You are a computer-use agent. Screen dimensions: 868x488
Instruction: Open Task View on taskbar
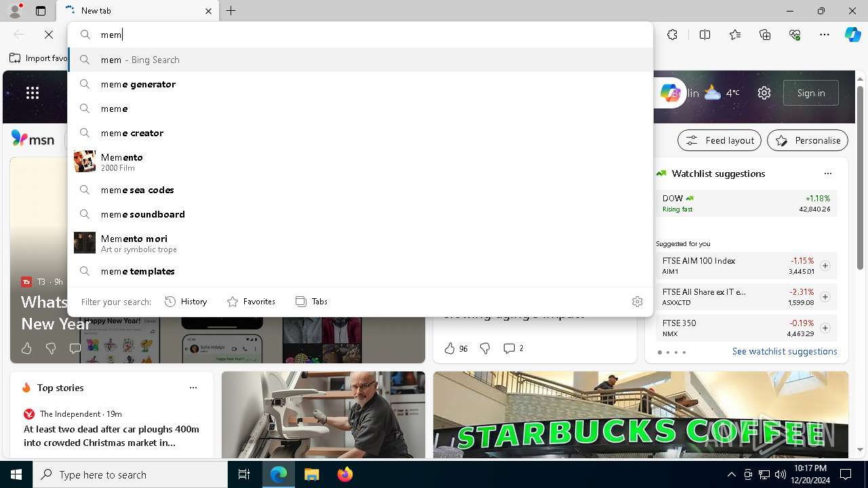244,474
